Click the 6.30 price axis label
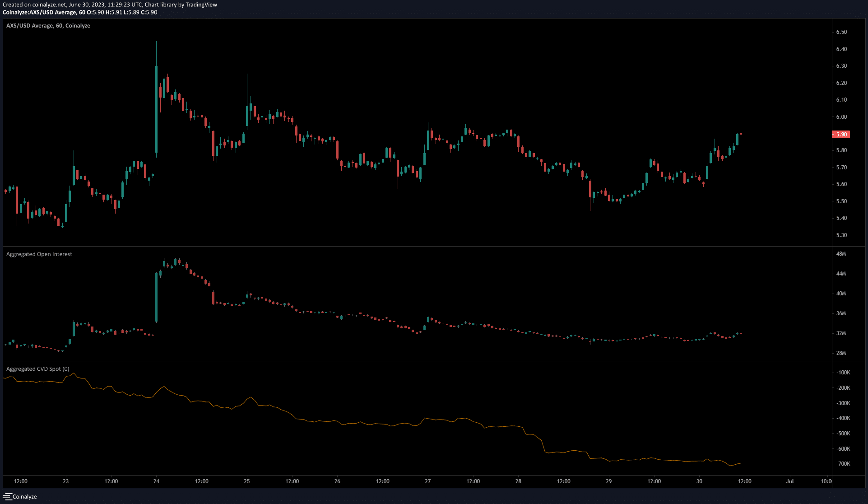Image resolution: width=868 pixels, height=504 pixels. click(x=841, y=66)
